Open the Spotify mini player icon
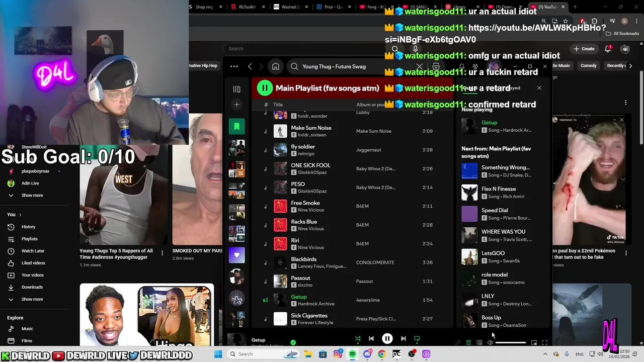 (x=534, y=343)
